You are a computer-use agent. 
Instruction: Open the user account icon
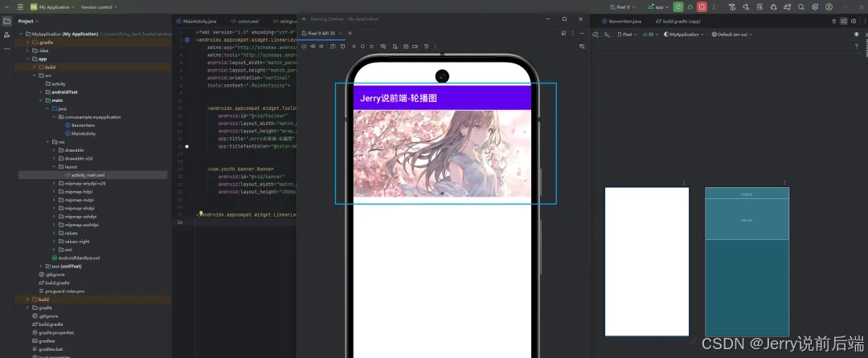tap(829, 7)
